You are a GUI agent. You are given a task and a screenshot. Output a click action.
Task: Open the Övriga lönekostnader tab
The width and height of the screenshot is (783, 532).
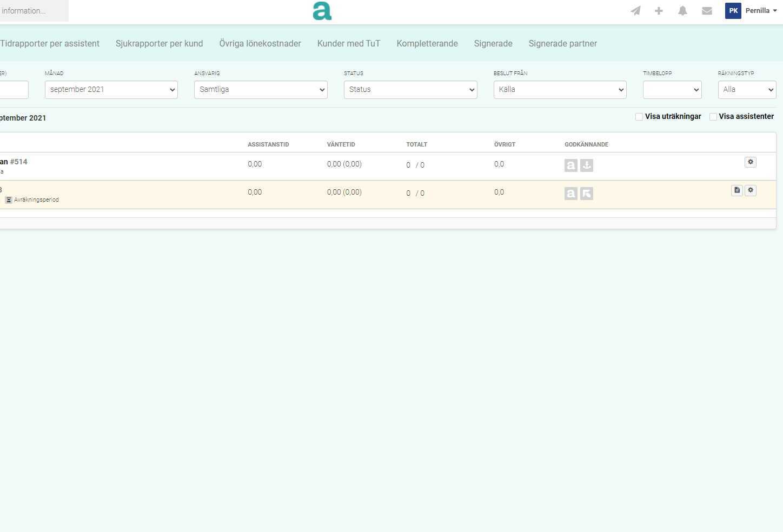(x=260, y=44)
